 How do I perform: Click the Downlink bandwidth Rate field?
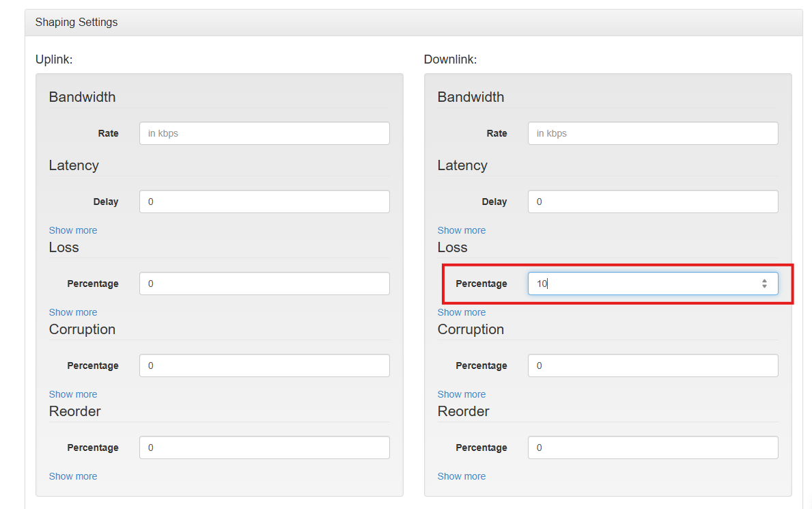pos(652,133)
